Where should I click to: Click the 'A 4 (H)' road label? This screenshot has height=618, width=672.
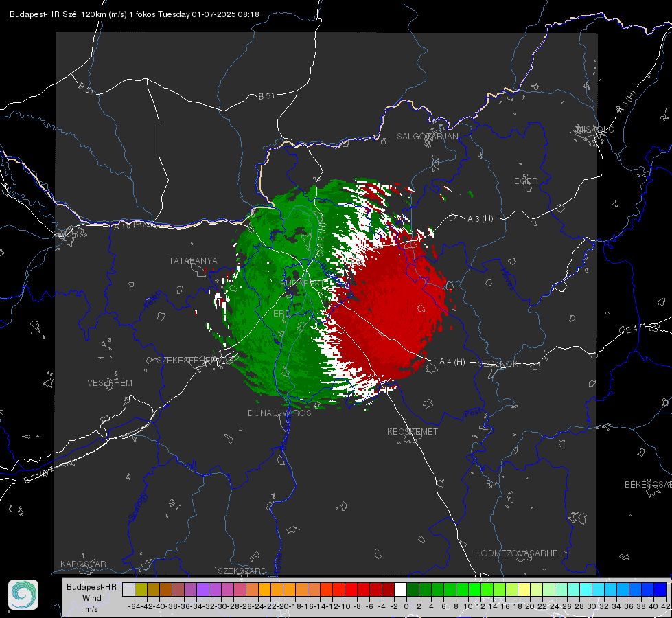(x=452, y=362)
